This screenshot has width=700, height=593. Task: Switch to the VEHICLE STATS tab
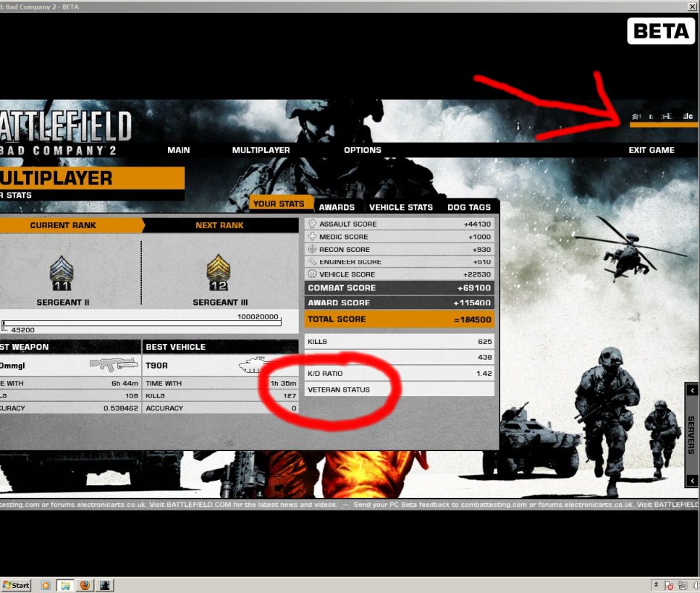click(x=401, y=207)
